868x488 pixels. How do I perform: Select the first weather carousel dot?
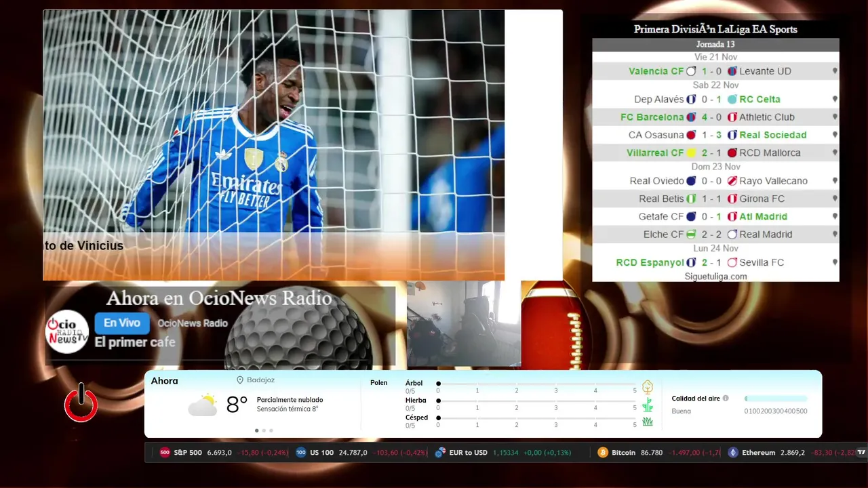tap(256, 430)
